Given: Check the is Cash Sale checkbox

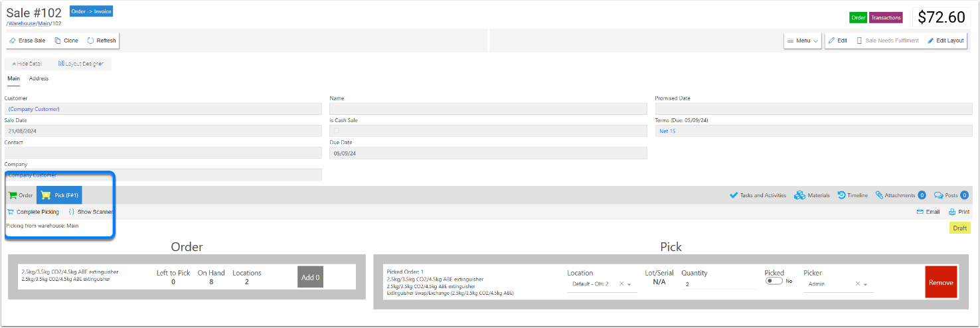Looking at the screenshot, I should (336, 131).
